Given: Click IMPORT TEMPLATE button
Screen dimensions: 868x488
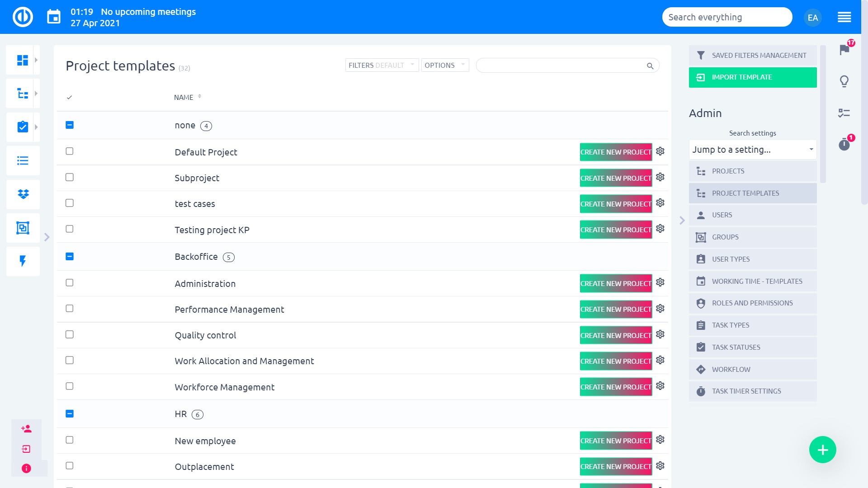Looking at the screenshot, I should point(752,77).
